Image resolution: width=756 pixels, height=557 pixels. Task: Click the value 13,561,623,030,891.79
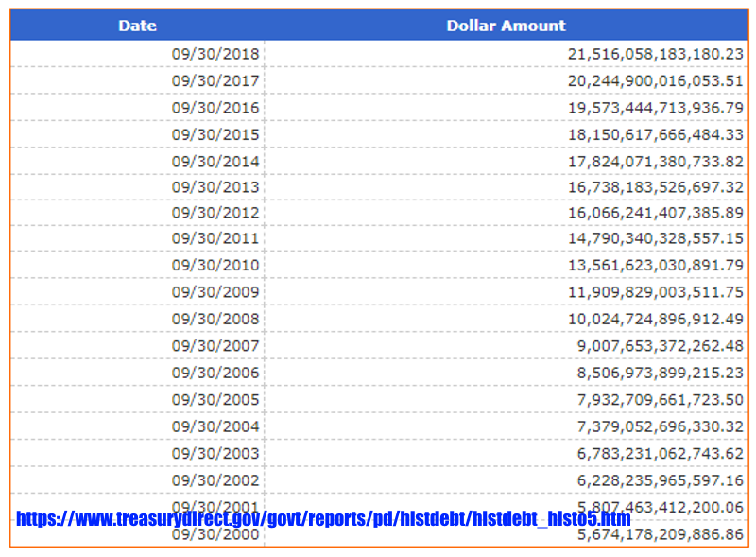click(x=655, y=266)
